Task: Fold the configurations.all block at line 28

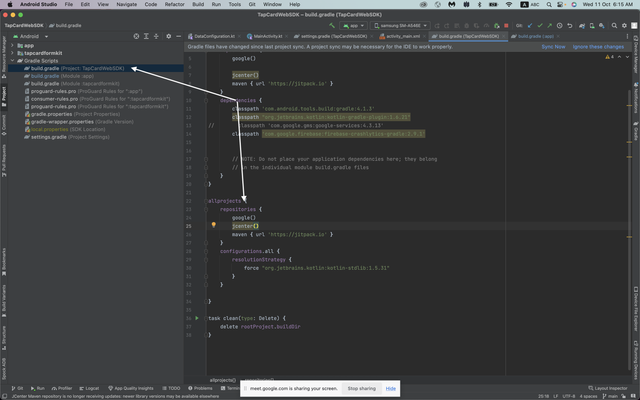Action: [206, 251]
